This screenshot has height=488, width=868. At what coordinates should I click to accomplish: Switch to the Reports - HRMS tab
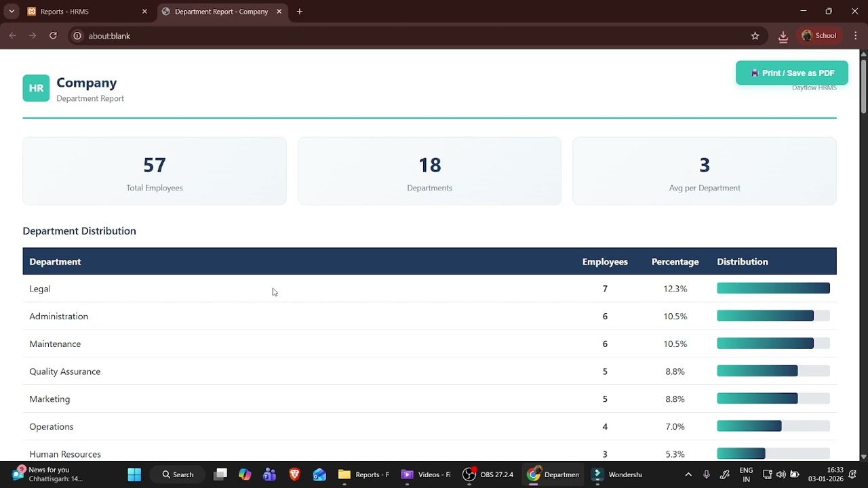tap(86, 12)
